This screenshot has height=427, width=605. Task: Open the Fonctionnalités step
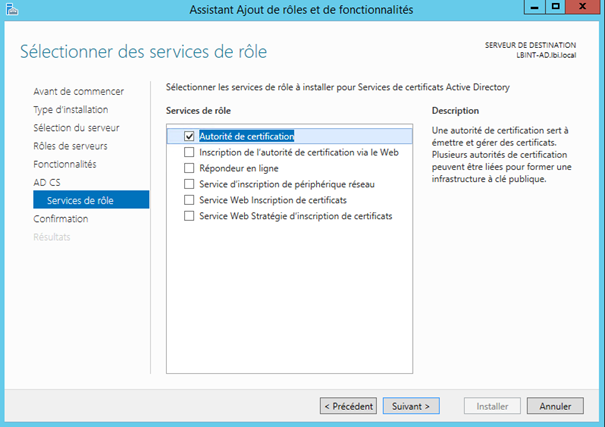click(65, 164)
